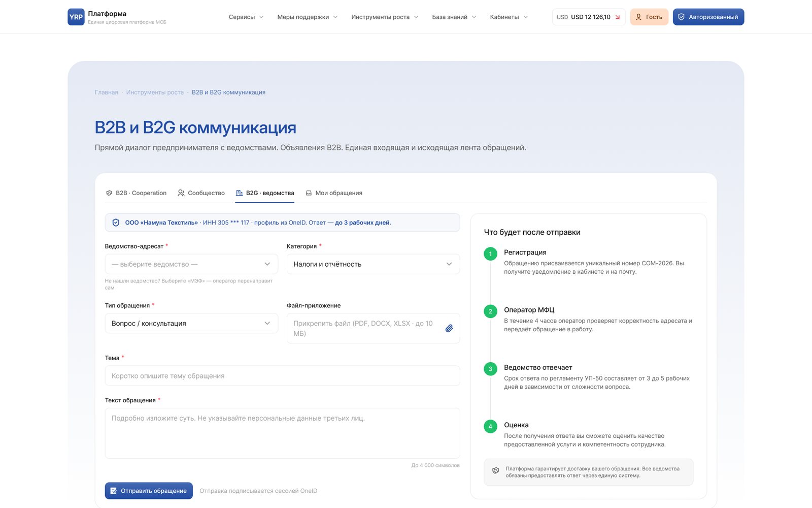Focus the Текст обращения textarea
This screenshot has width=812, height=508.
coord(282,433)
